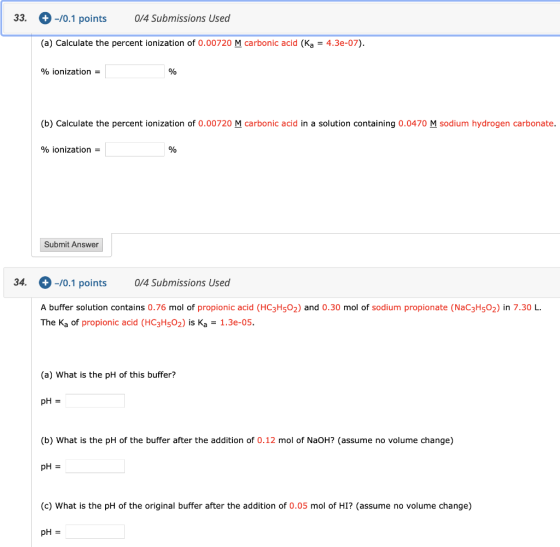This screenshot has width=560, height=547.
Task: Expand question 34 with plus icon
Action: coord(45,283)
